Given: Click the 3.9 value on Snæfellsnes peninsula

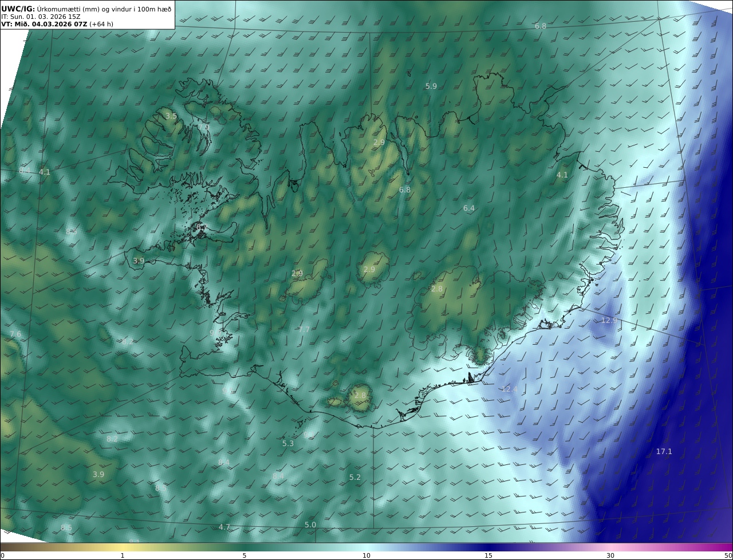Looking at the screenshot, I should click(139, 261).
